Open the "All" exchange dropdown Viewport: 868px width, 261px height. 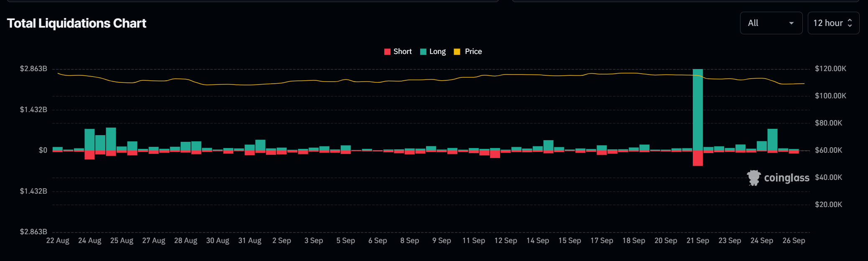pyautogui.click(x=771, y=23)
